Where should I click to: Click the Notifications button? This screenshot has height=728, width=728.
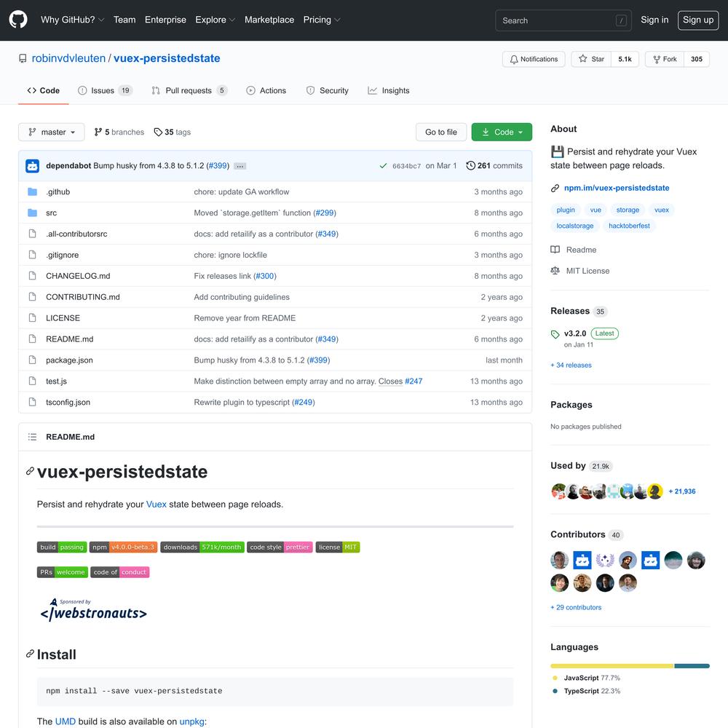pos(534,59)
